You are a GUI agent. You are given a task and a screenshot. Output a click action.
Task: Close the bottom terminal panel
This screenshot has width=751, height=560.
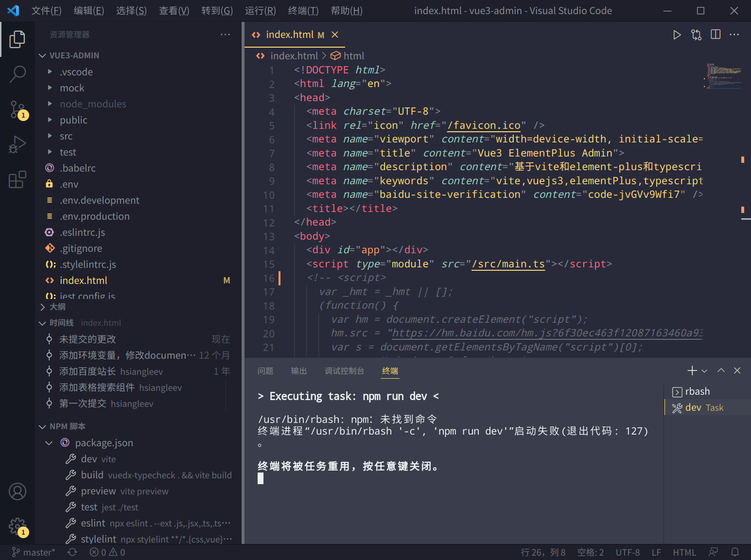click(x=737, y=371)
